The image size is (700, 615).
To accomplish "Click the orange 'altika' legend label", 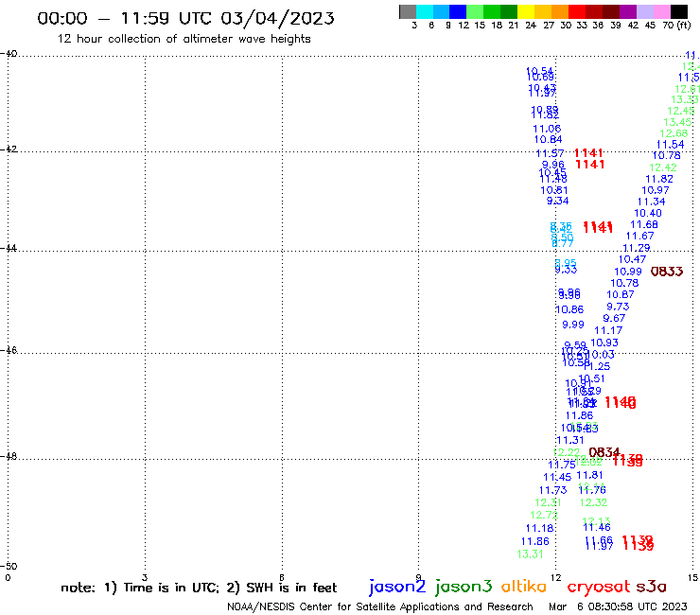I will pyautogui.click(x=524, y=586).
